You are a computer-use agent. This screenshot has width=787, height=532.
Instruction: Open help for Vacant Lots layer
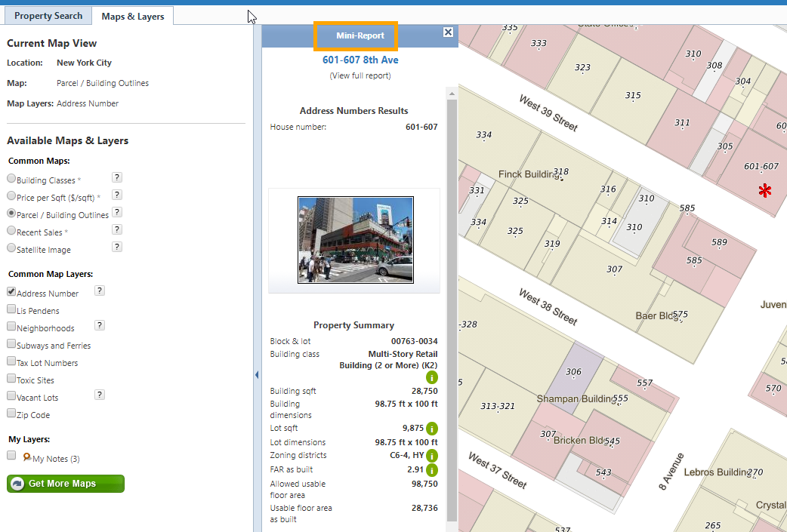click(x=100, y=395)
